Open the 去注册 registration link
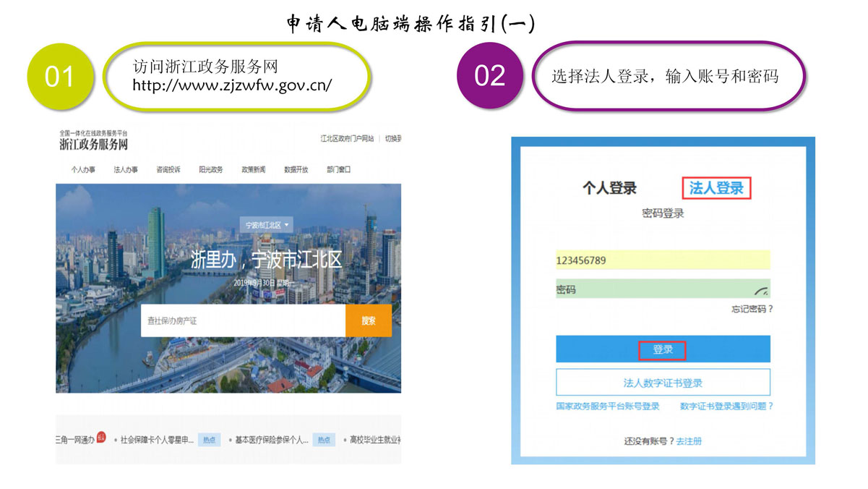 point(688,441)
